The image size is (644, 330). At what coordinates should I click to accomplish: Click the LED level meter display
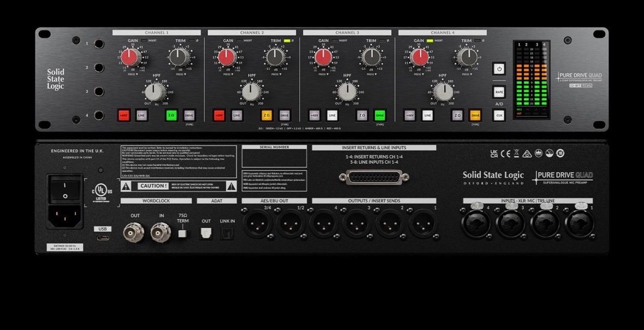pyautogui.click(x=531, y=80)
